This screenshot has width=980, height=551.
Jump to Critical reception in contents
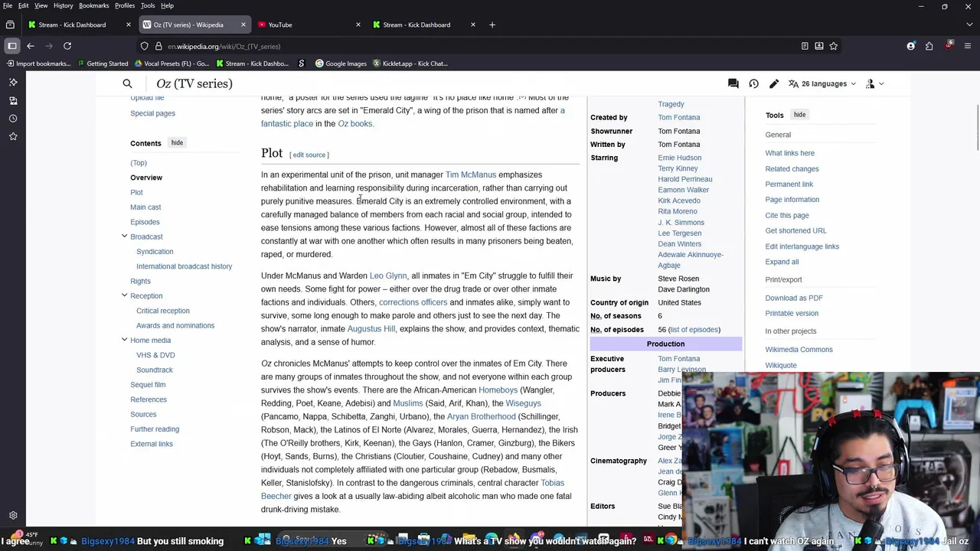[x=163, y=311]
